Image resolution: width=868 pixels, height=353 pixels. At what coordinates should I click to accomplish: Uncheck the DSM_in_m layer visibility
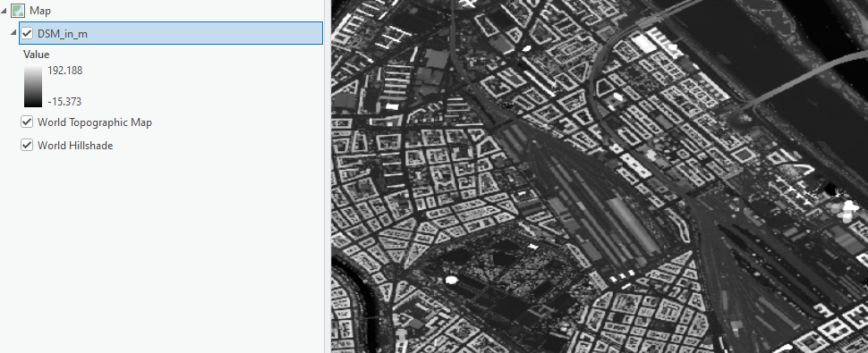pyautogui.click(x=27, y=34)
